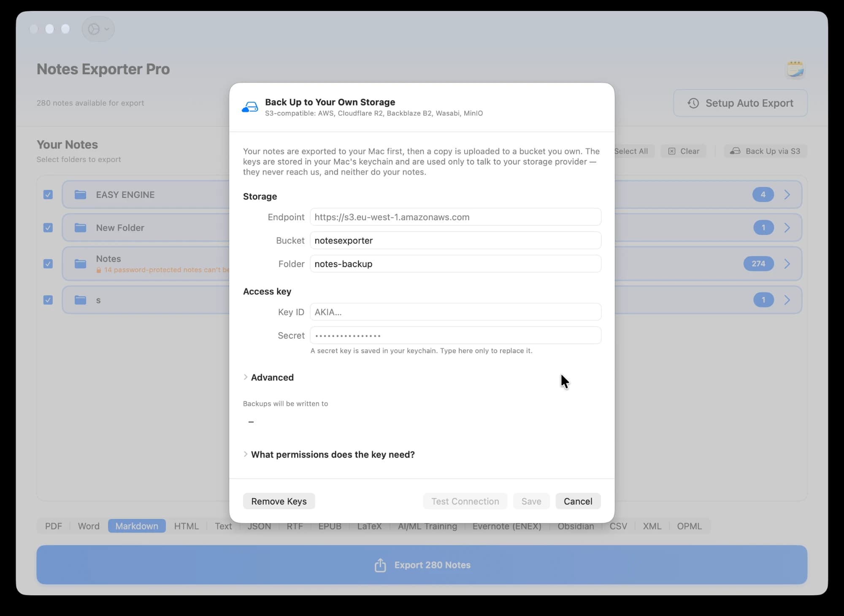Click the Folder input field
The image size is (844, 616).
click(456, 264)
